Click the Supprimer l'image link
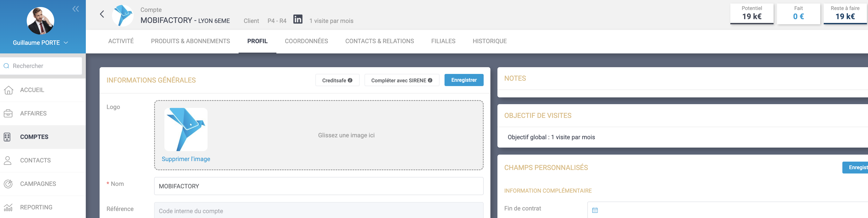Image resolution: width=868 pixels, height=218 pixels. 186,159
